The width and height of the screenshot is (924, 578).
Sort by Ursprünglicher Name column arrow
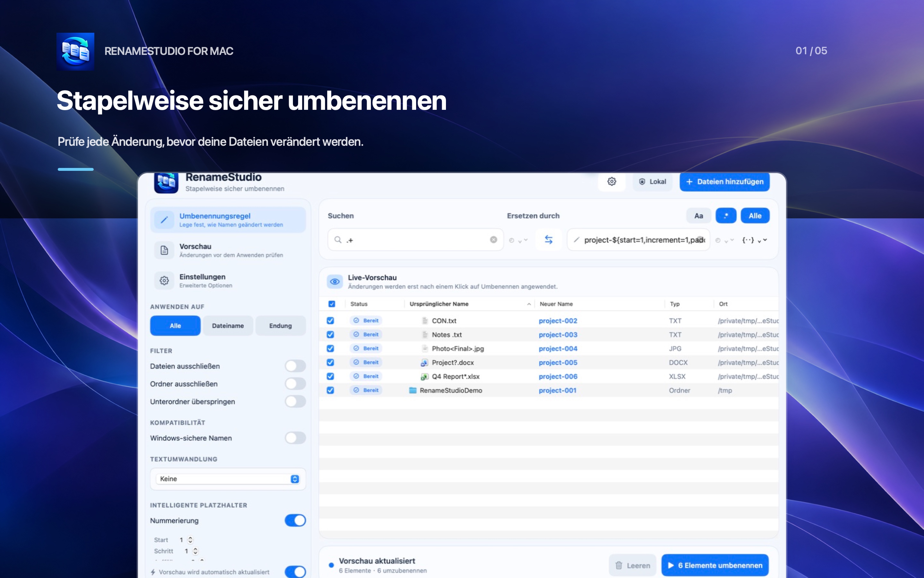coord(529,304)
